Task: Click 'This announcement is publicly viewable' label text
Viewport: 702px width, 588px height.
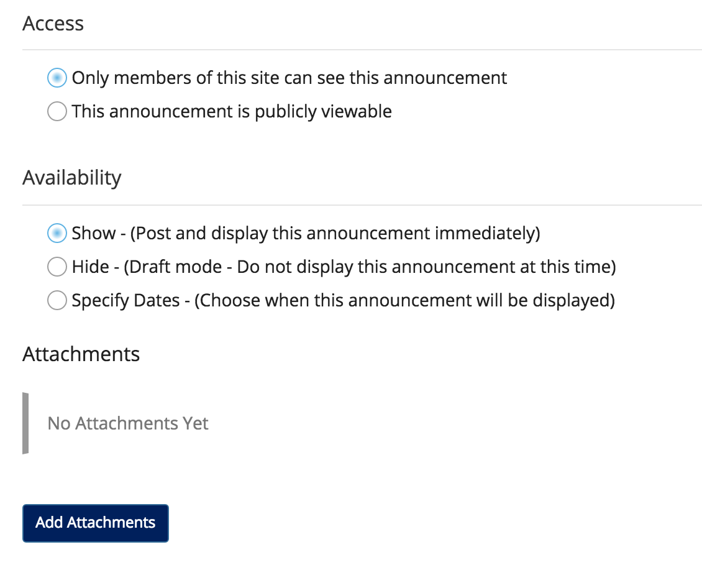Action: point(231,112)
